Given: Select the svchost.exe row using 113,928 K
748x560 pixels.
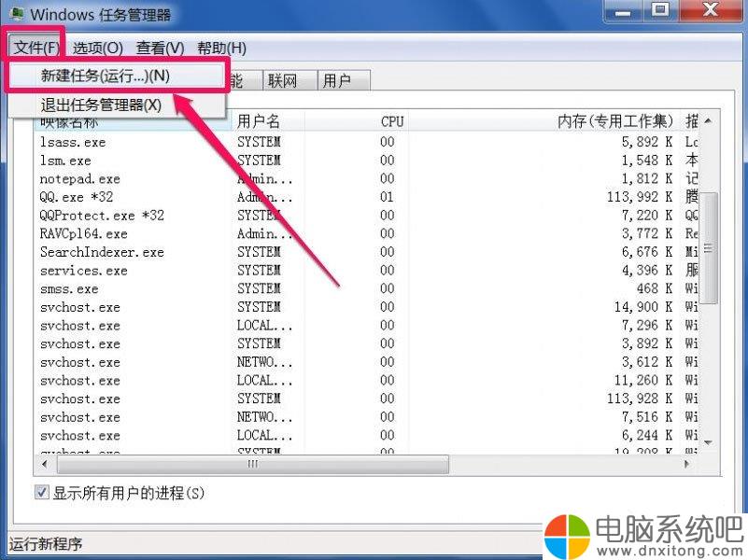Looking at the screenshot, I should (367, 399).
